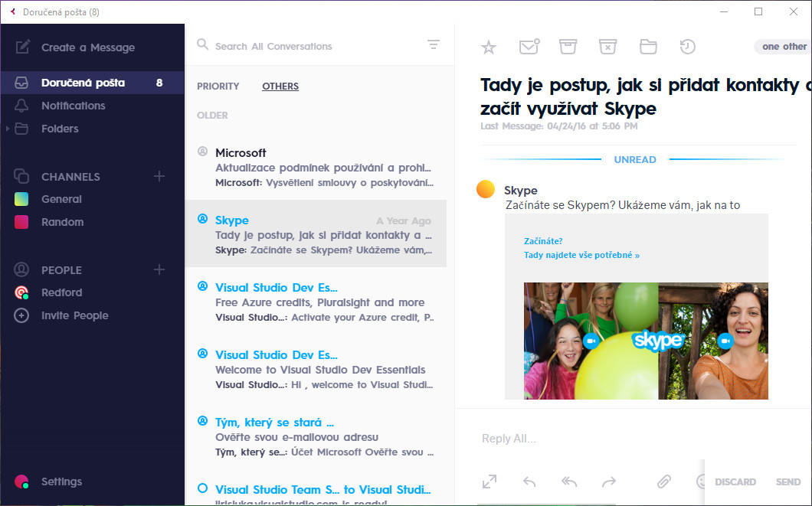Open the Free Azure credits conversation
This screenshot has width=812, height=506.
(x=316, y=302)
